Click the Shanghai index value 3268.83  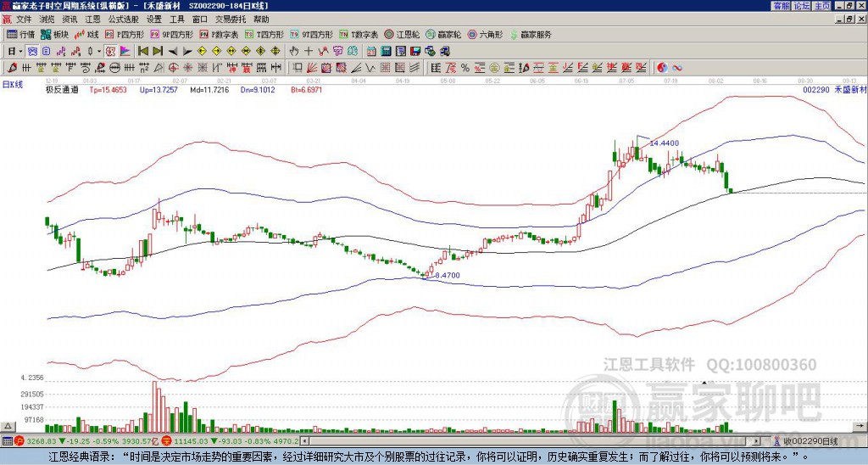tap(42, 441)
